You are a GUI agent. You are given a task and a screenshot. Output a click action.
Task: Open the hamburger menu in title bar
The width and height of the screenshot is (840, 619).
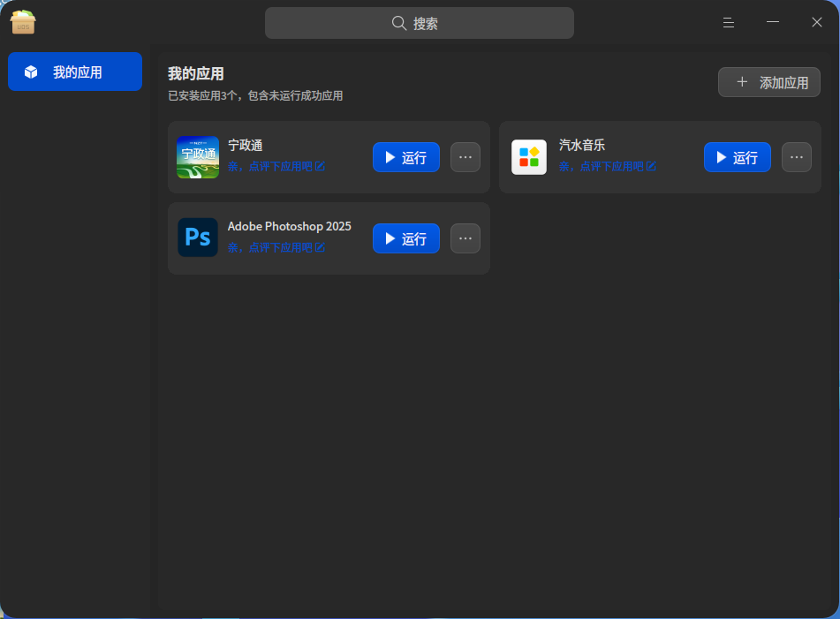[728, 22]
